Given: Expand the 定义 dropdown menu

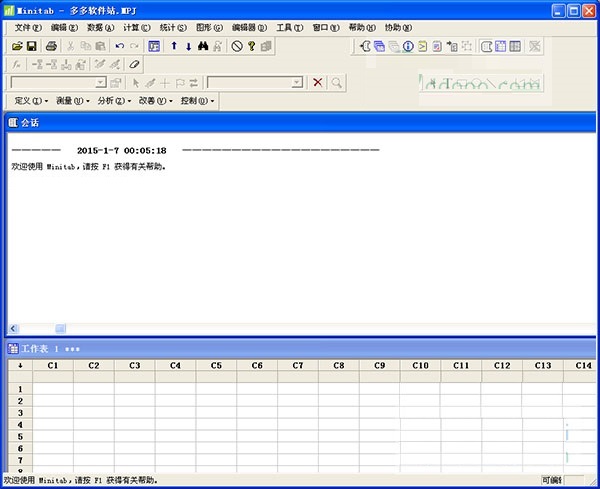Looking at the screenshot, I should [31, 101].
